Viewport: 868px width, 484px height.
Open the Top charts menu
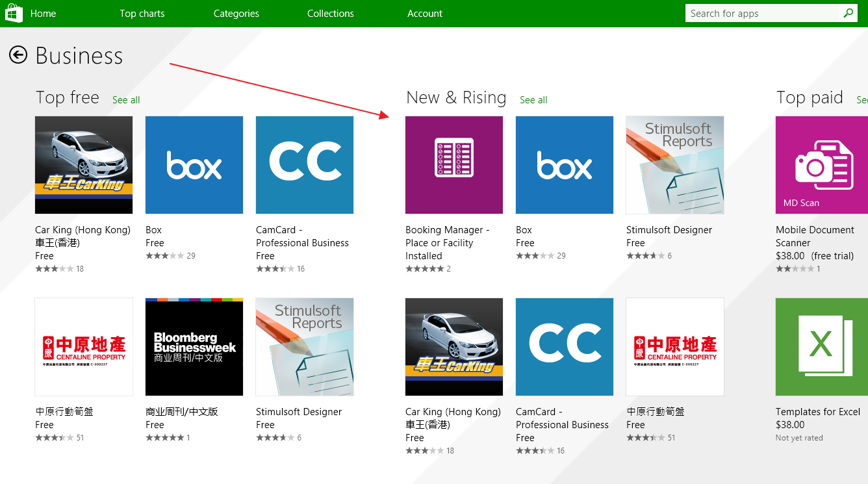point(142,13)
